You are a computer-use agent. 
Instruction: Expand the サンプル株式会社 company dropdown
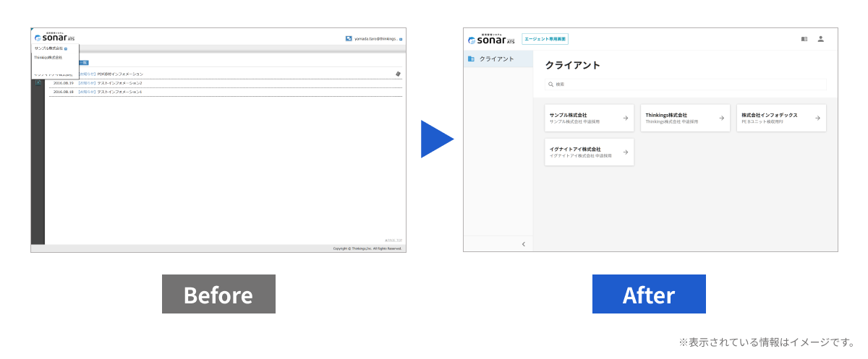click(x=65, y=48)
